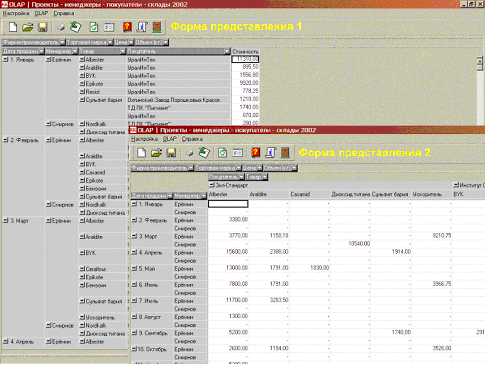Click Сульфат бария column header in Form 2

point(391,194)
